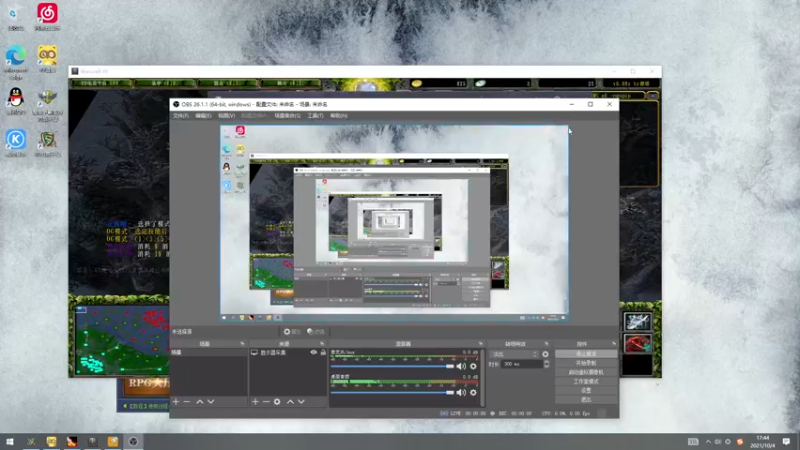Remove the selected source with minus icon
800x450 pixels.
(266, 402)
